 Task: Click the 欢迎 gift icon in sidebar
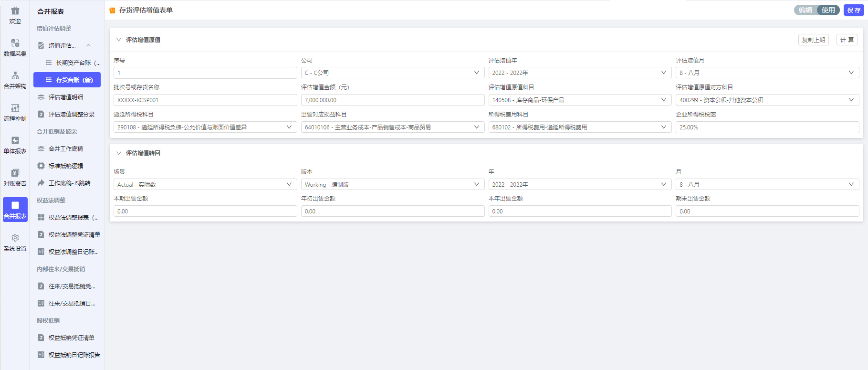click(15, 11)
